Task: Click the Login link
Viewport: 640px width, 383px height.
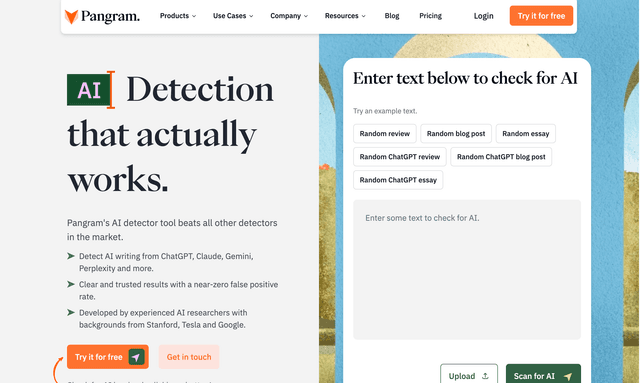Action: pos(483,16)
